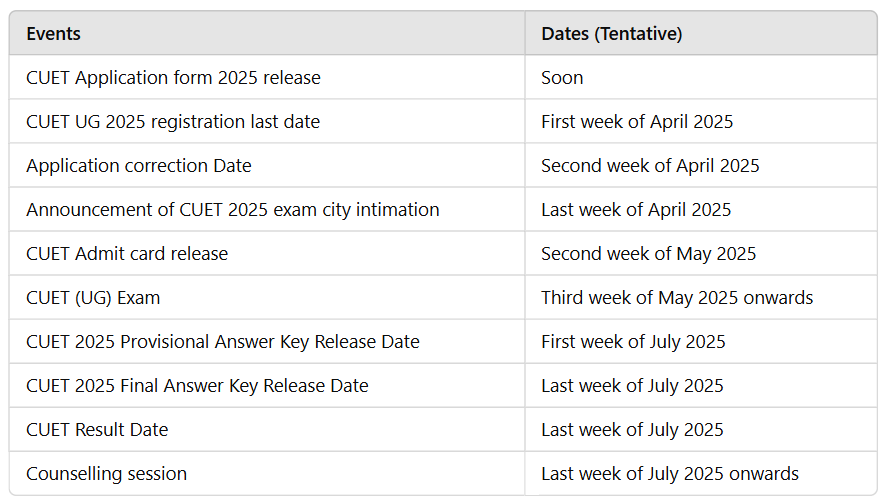Screen dimensions: 885x502
Task: Click 'Last week of April 2025' cell
Action: pyautogui.click(x=636, y=210)
